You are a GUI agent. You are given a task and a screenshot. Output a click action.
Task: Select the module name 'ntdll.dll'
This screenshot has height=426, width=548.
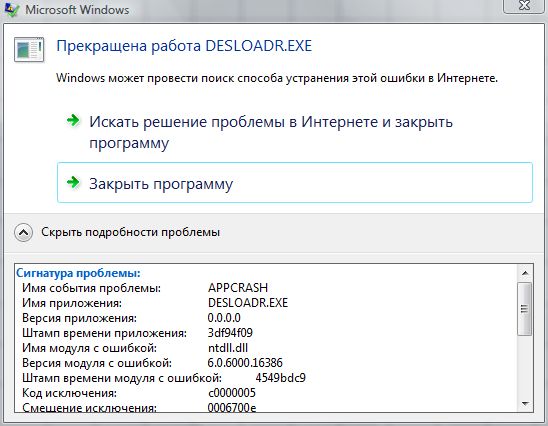click(228, 348)
